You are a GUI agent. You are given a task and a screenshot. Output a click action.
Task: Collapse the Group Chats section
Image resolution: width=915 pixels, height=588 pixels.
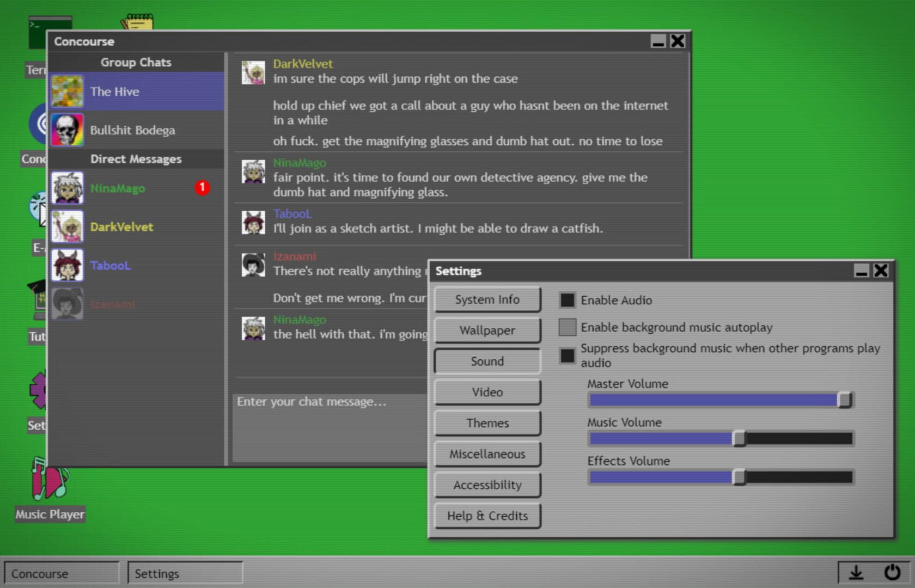point(136,62)
